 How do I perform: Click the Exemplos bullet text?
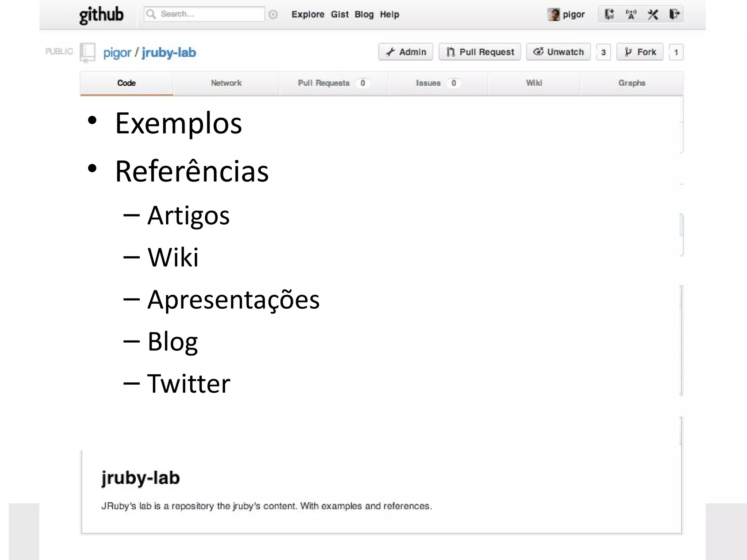pyautogui.click(x=178, y=123)
